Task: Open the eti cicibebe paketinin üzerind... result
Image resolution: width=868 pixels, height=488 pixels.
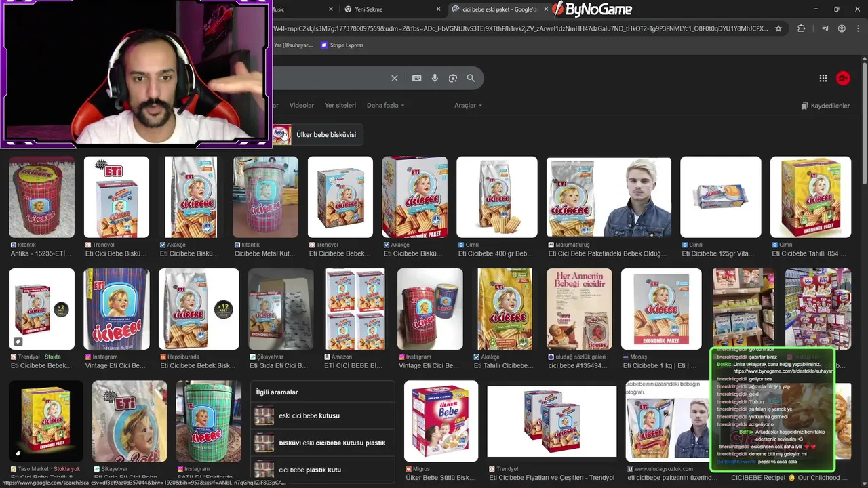Action: pos(667,421)
